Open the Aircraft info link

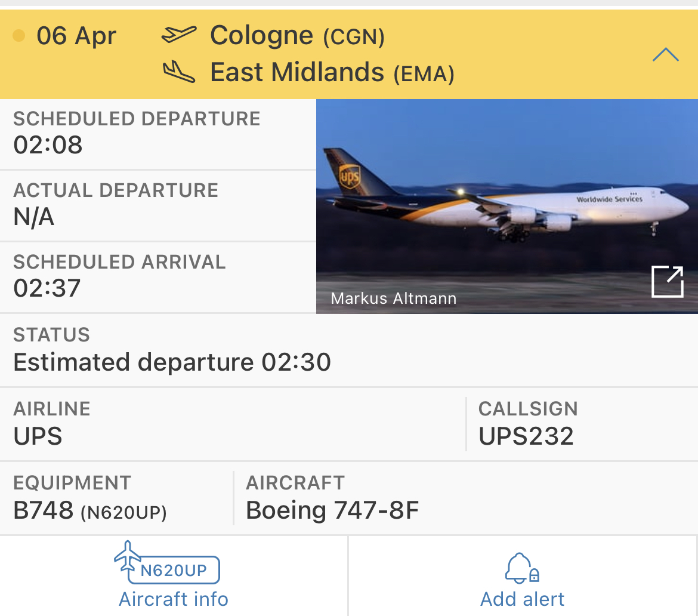point(174,599)
